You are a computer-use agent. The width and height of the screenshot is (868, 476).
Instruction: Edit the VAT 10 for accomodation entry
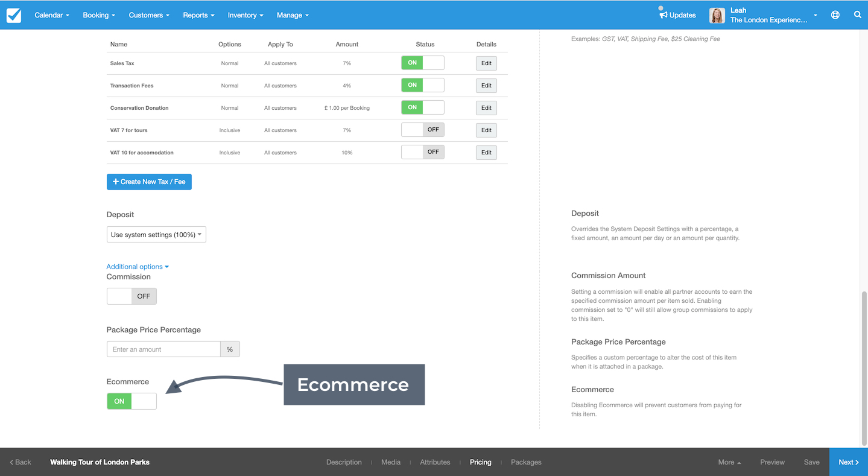click(486, 152)
